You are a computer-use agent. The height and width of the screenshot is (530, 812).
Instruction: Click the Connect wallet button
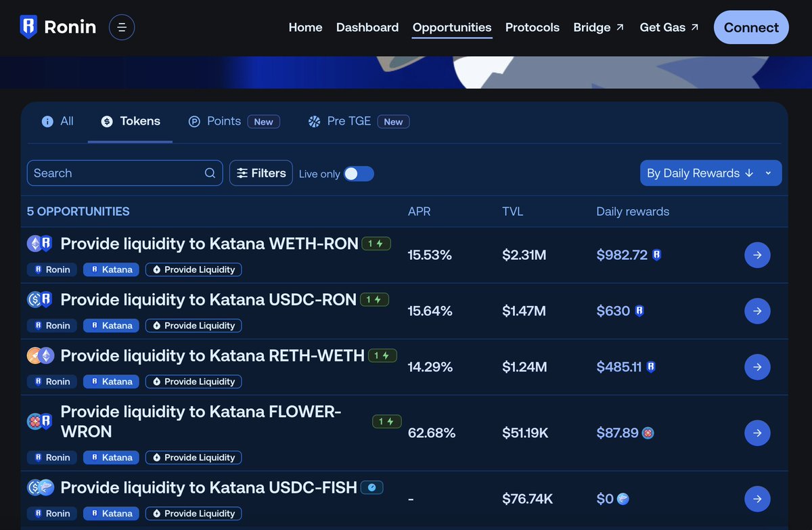tap(751, 27)
